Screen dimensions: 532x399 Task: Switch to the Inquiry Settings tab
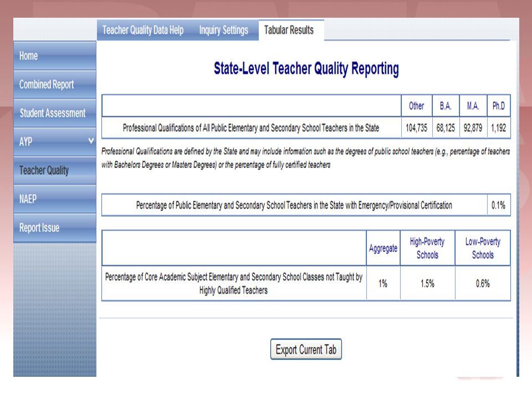(x=223, y=30)
